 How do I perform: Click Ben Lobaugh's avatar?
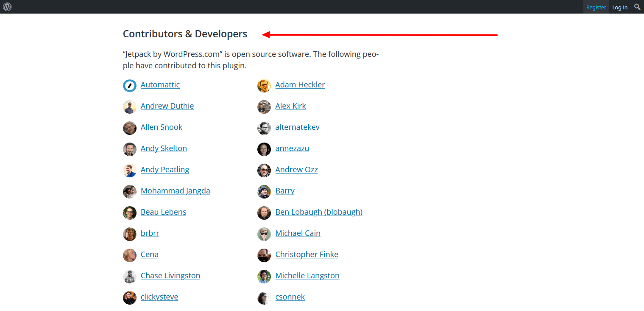click(x=264, y=213)
